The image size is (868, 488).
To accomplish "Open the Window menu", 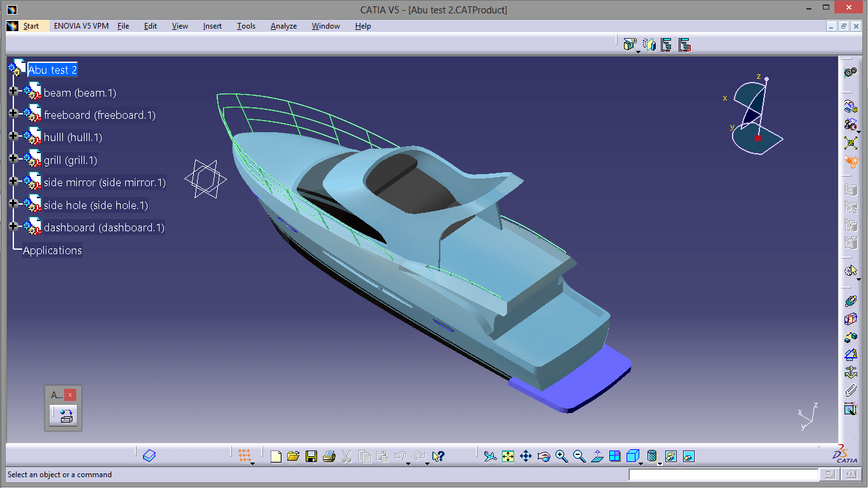I will click(326, 26).
